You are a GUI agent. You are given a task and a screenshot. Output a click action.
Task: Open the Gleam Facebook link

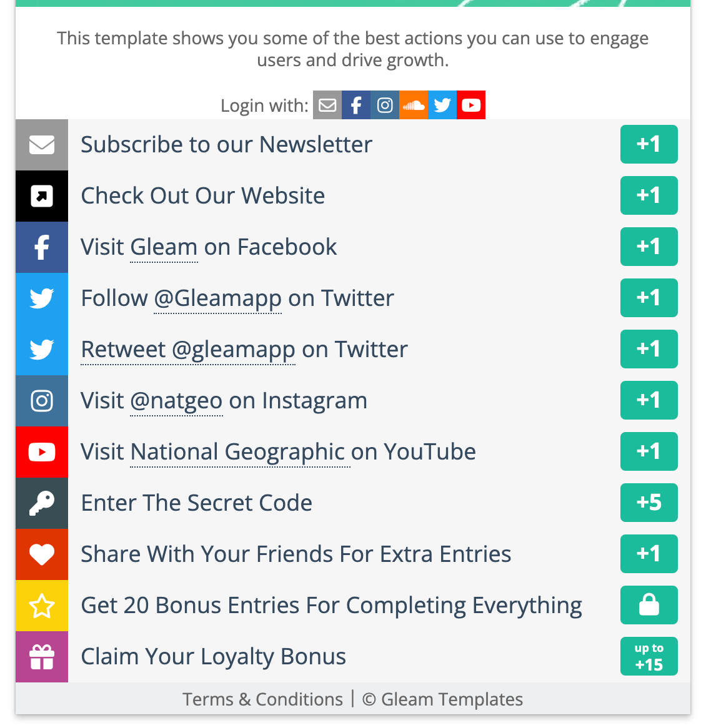coord(164,247)
